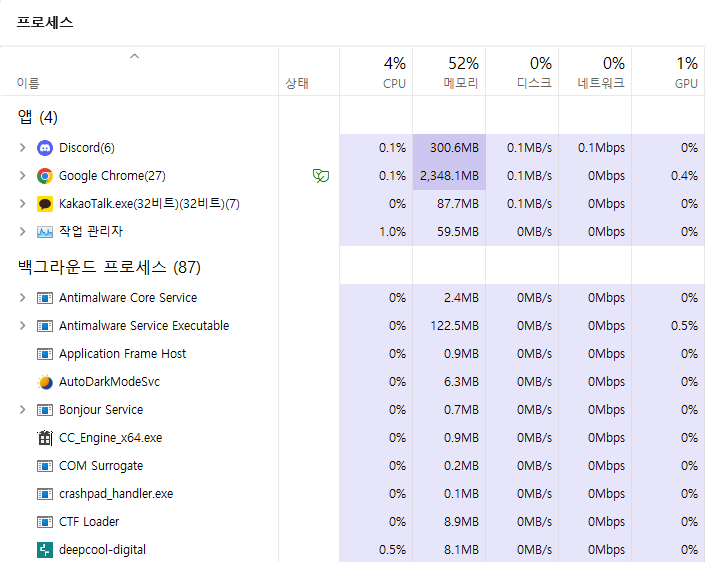706x562 pixels.
Task: Select the 작업 관리자 row name
Action: click(91, 231)
